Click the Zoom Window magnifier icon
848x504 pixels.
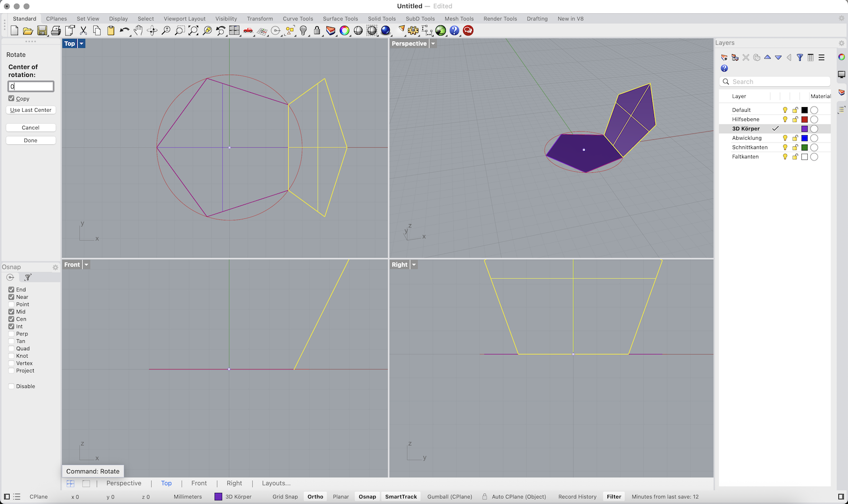tap(180, 31)
